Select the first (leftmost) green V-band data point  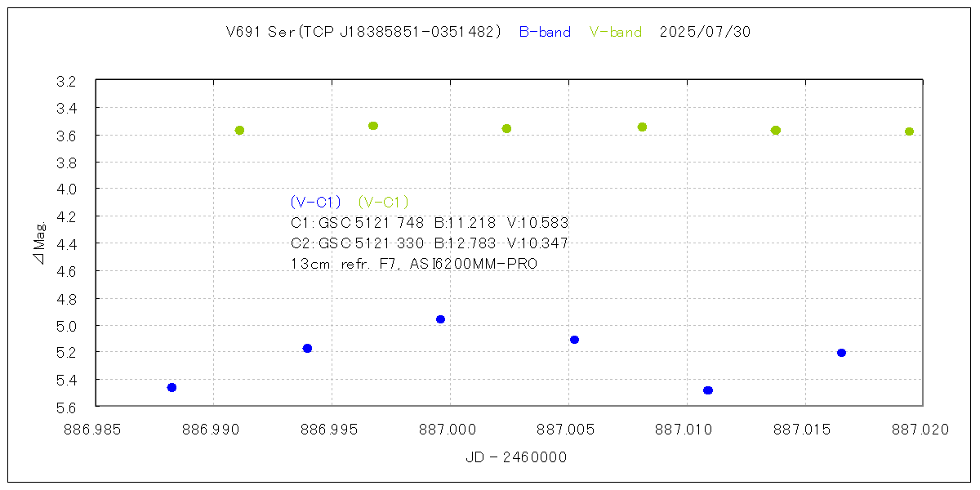tap(239, 131)
